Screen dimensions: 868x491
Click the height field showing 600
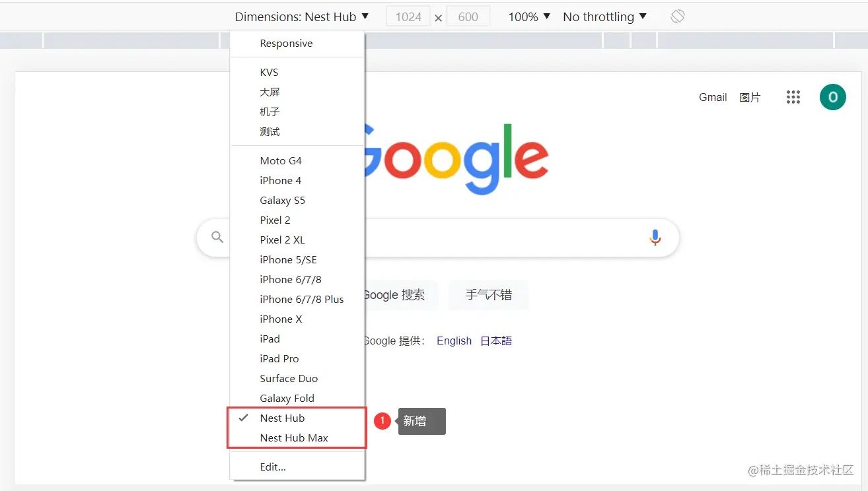(x=468, y=16)
